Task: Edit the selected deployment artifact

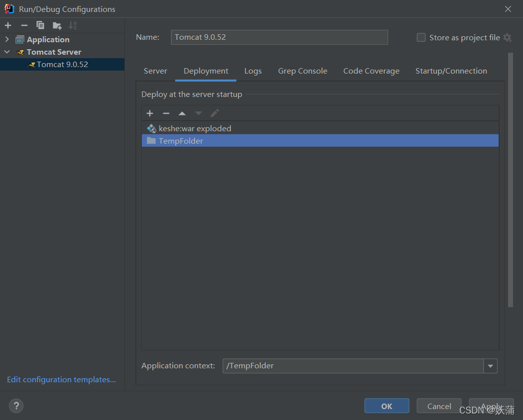Action: (x=214, y=113)
